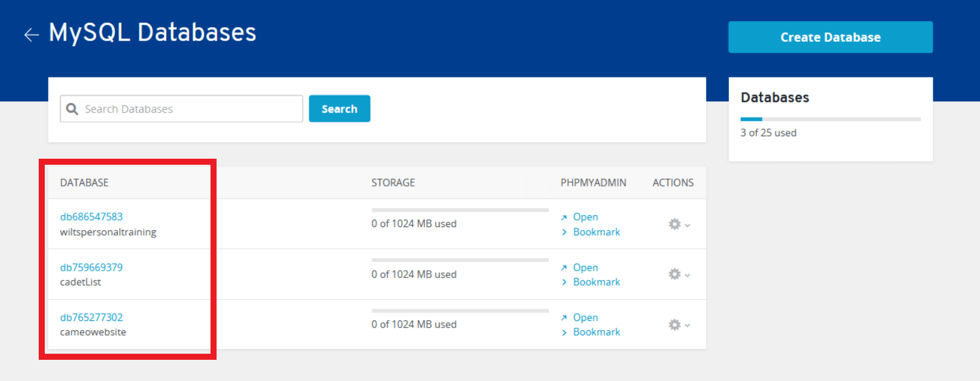Click the Databases heading in the side card
The image size is (980, 381).
[x=775, y=98]
